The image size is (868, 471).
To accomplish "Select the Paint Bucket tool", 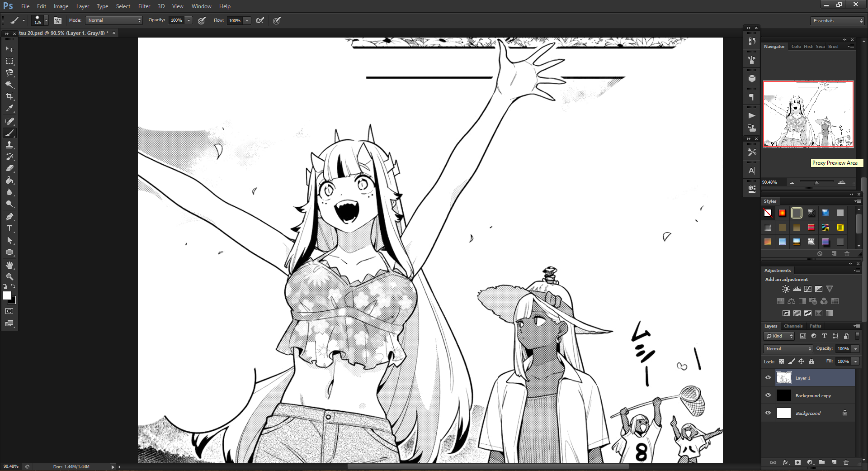I will (9, 180).
